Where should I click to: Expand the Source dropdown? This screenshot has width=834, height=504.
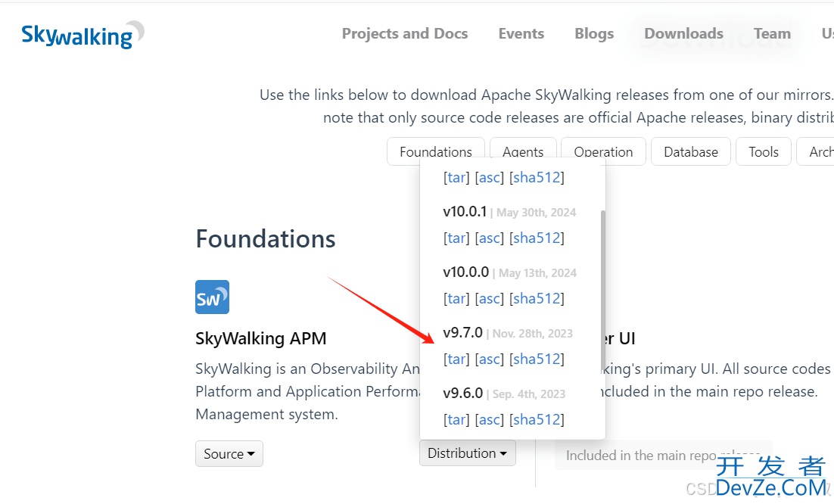229,453
